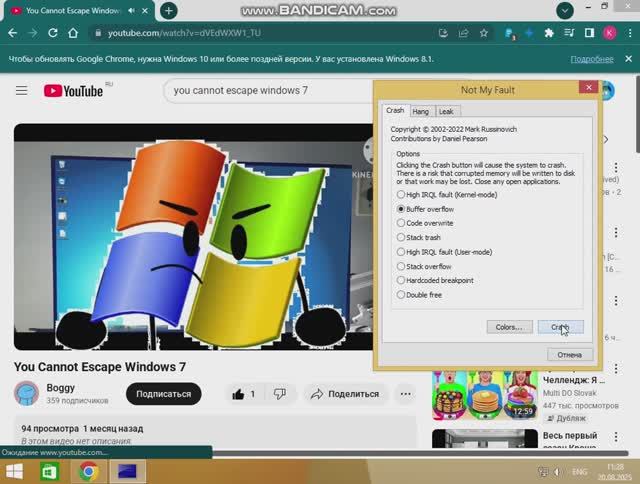Open the pancakes video thumbnail
The height and width of the screenshot is (484, 640).
click(x=485, y=395)
